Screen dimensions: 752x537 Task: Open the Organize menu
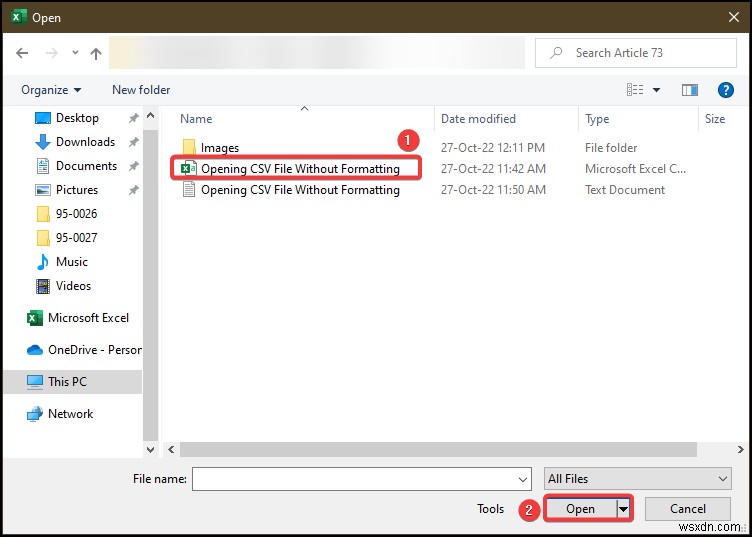[51, 90]
